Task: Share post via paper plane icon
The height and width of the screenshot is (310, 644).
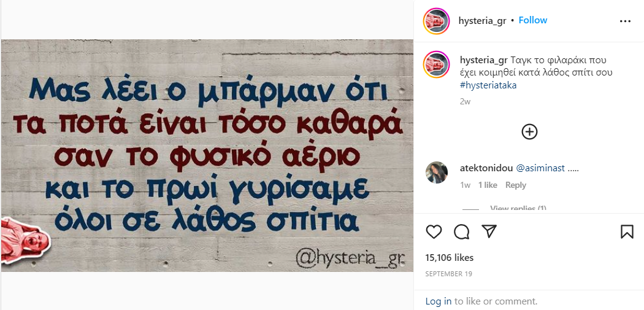Action: click(489, 232)
